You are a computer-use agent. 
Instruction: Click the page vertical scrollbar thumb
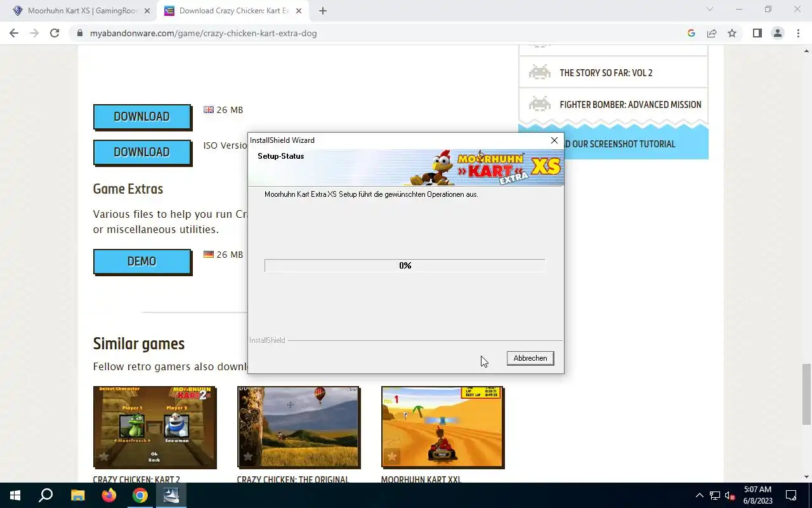click(x=806, y=394)
